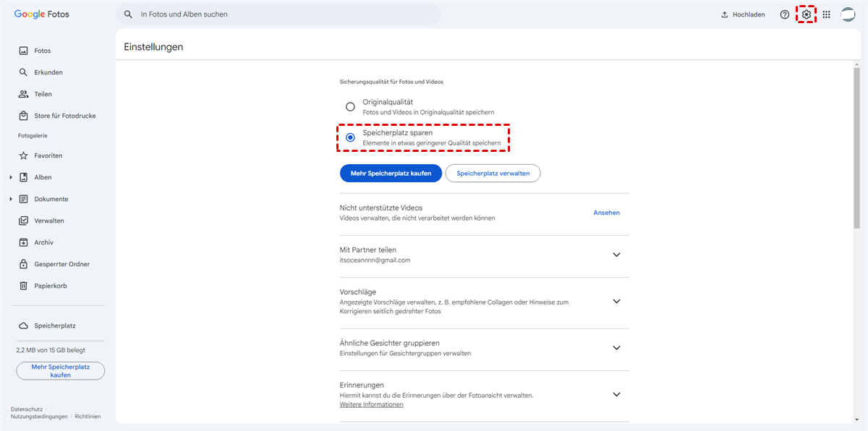Select the Speicherplatz sparen radio option
The width and height of the screenshot is (868, 431).
350,137
